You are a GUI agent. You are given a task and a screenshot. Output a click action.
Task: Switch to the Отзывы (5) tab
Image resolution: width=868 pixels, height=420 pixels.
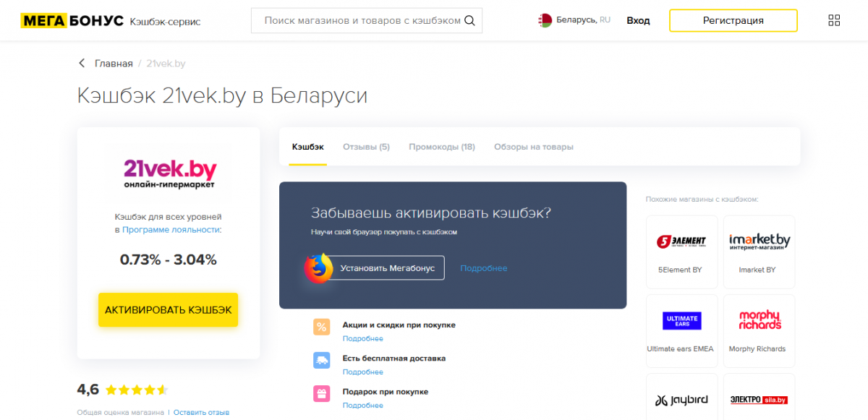tap(366, 147)
